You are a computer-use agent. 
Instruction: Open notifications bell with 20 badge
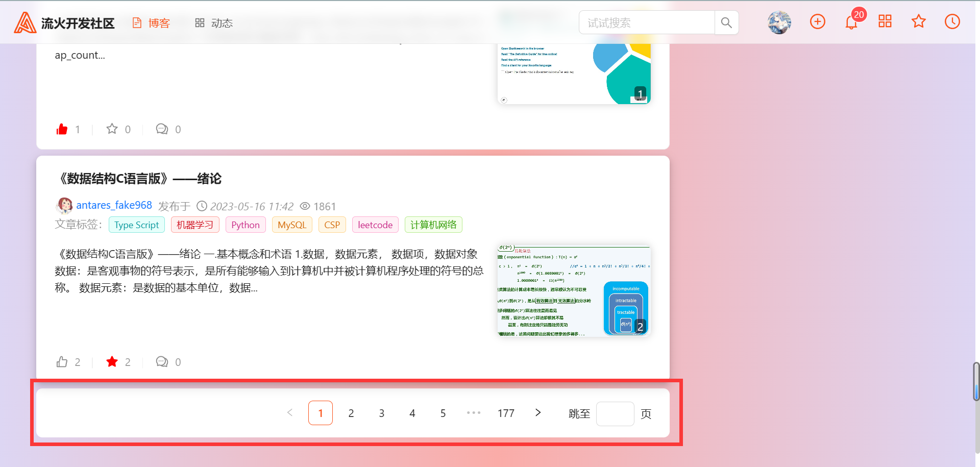point(851,22)
